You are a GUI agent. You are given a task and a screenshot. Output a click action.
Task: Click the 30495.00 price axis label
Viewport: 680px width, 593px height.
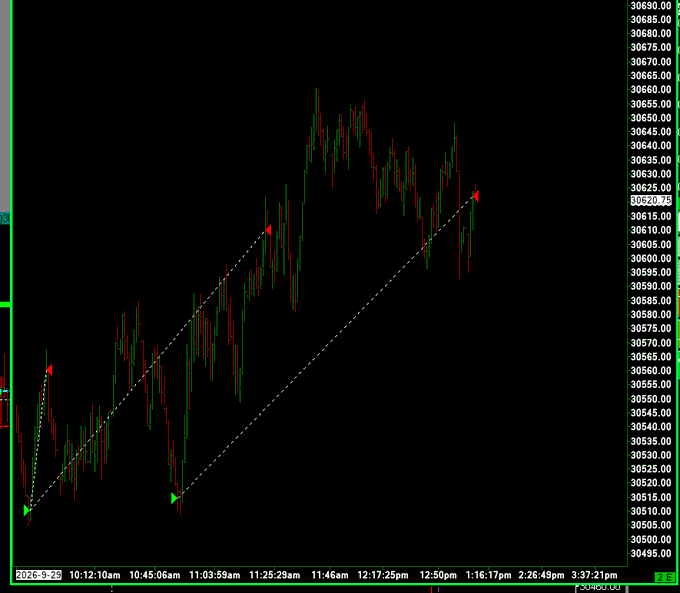tap(651, 554)
